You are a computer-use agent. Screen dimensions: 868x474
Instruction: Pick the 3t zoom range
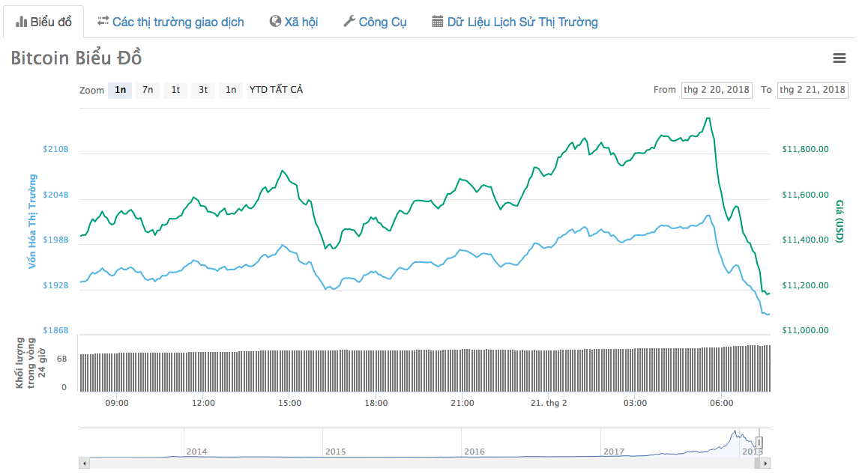pyautogui.click(x=203, y=90)
